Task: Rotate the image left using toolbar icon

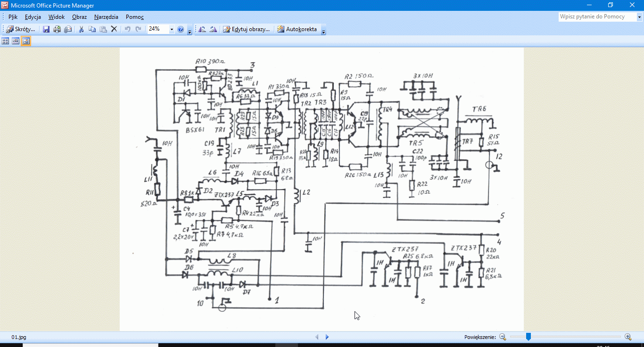Action: (x=202, y=29)
